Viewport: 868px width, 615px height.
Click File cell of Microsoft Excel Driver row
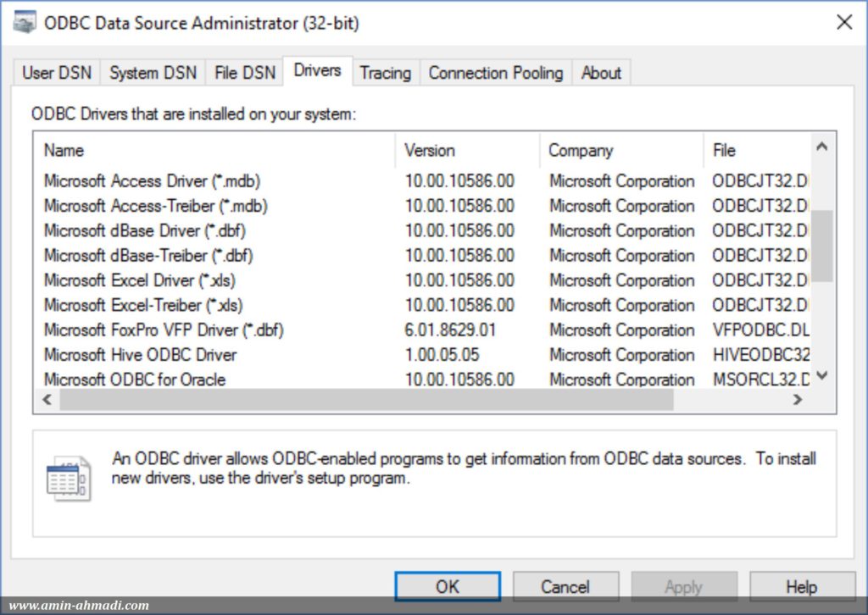[760, 280]
